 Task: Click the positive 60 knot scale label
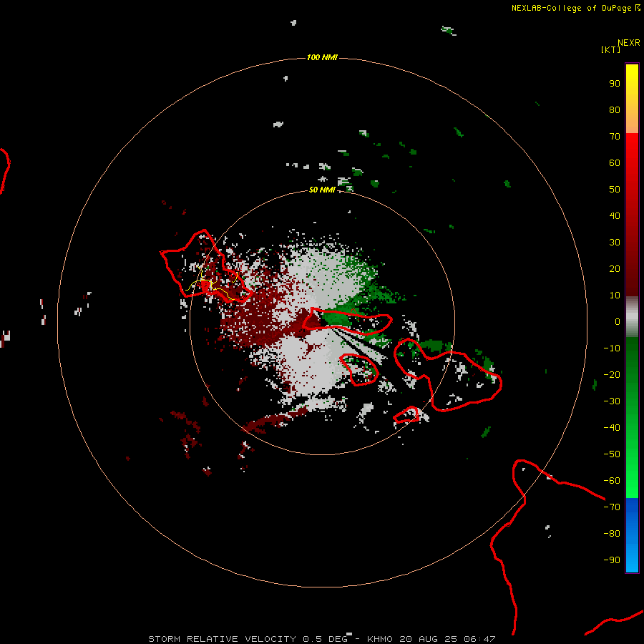point(615,163)
